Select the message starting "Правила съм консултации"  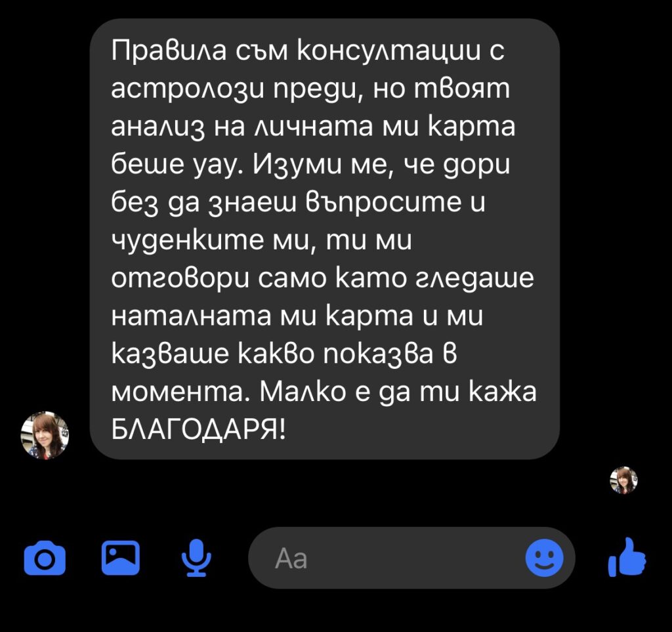324,239
